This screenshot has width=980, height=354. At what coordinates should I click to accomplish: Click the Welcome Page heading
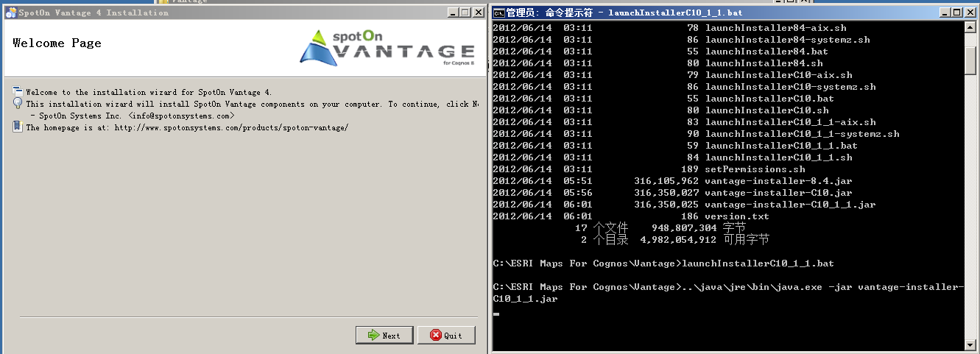(57, 43)
